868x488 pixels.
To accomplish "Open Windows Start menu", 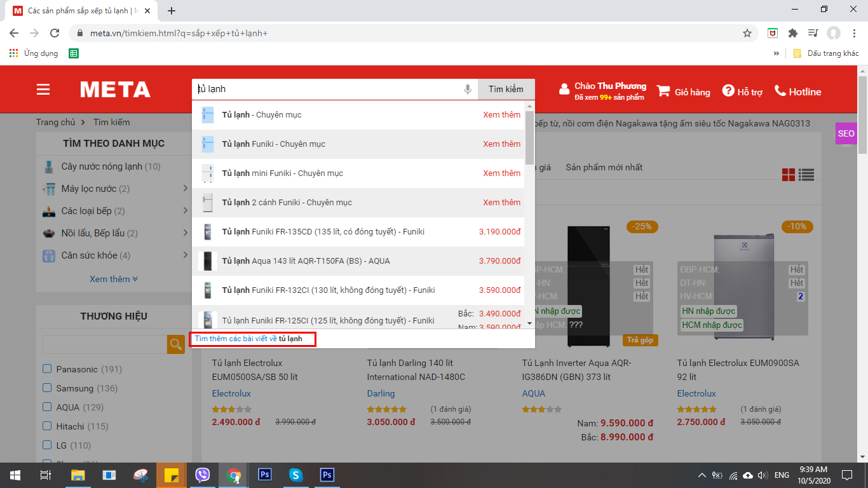I will 15,475.
